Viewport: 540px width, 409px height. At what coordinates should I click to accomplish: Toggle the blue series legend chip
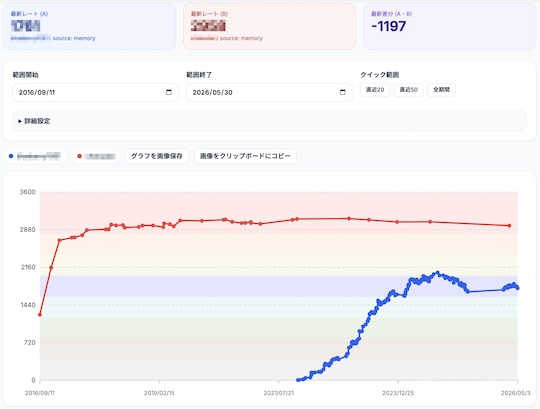pyautogui.click(x=34, y=156)
